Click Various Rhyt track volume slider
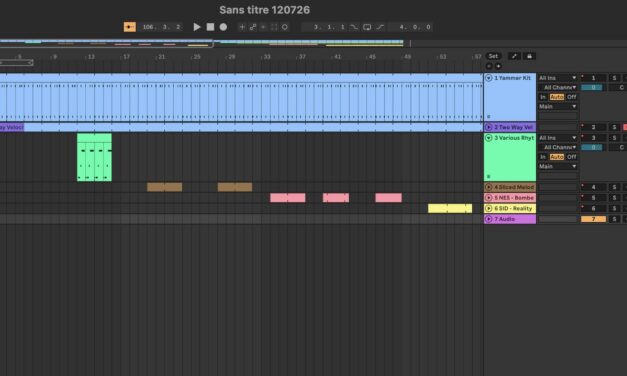This screenshot has height=376, width=627. [593, 147]
